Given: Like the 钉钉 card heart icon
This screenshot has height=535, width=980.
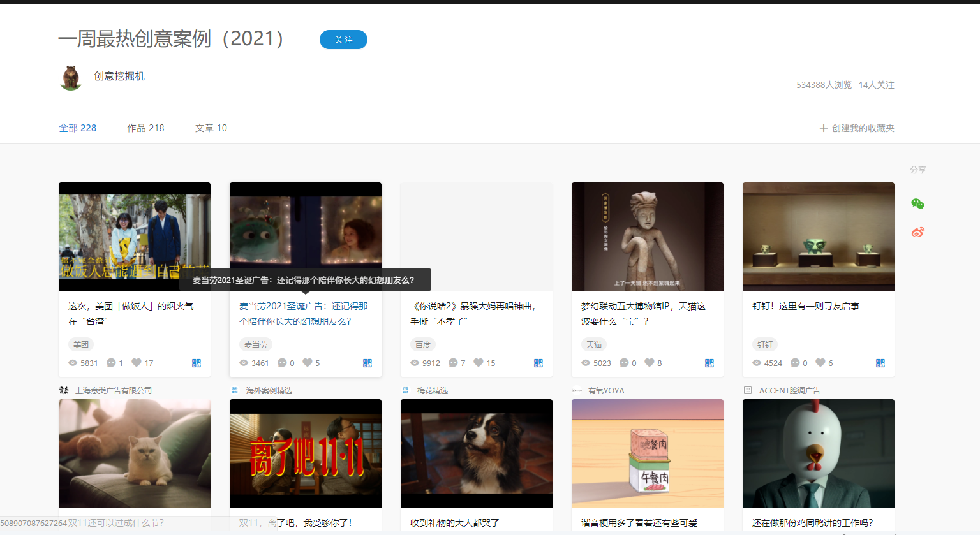Looking at the screenshot, I should tap(820, 362).
